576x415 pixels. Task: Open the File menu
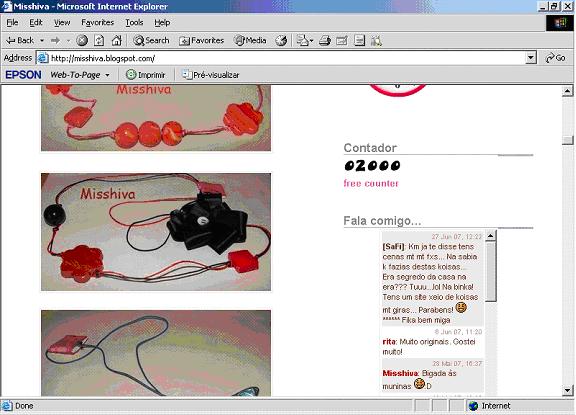pyautogui.click(x=12, y=23)
